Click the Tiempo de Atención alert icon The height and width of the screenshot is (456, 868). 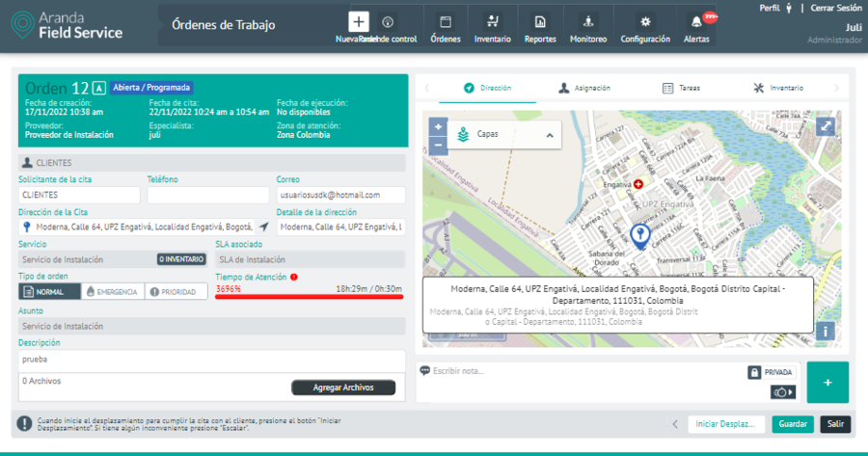294,277
